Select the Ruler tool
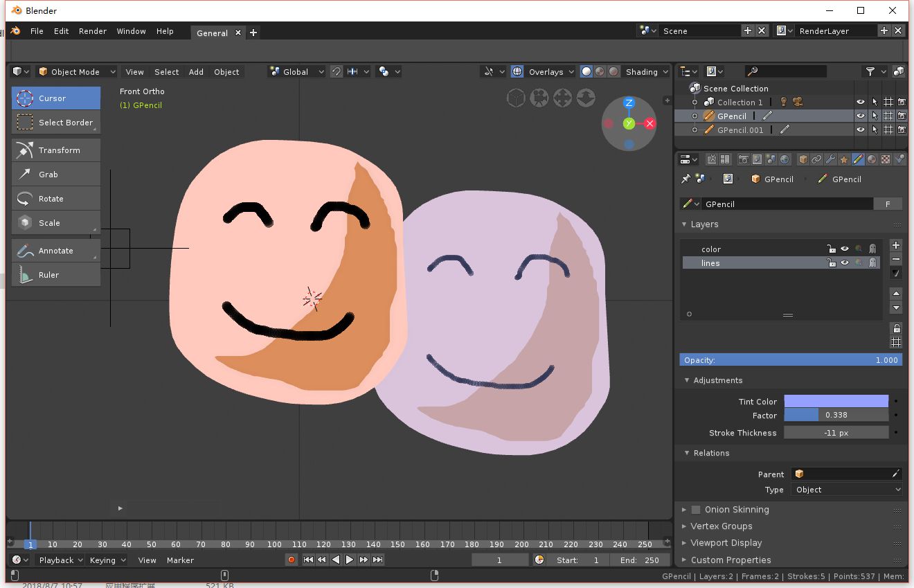 click(56, 275)
